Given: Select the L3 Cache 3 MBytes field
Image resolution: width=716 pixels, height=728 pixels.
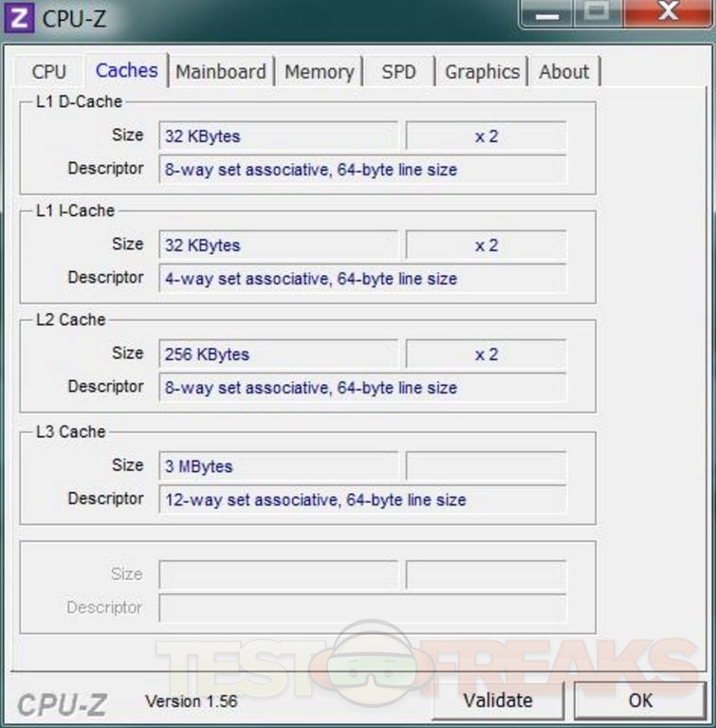Looking at the screenshot, I should pos(278,466).
